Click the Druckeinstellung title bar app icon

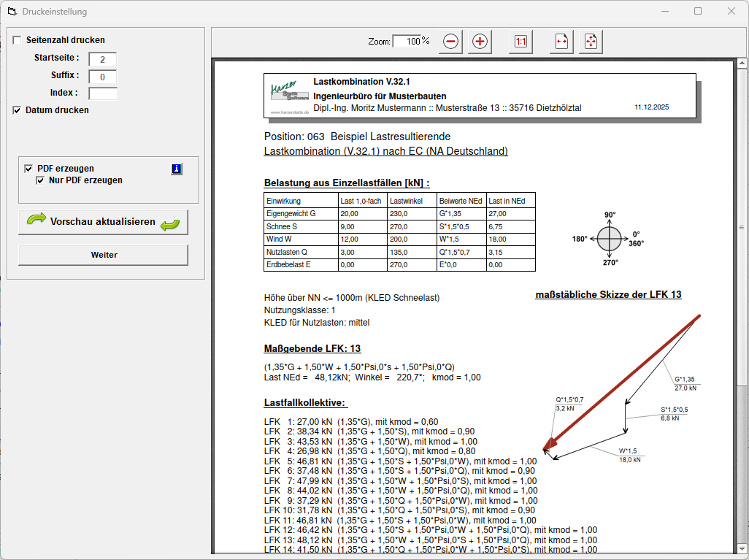(x=11, y=12)
